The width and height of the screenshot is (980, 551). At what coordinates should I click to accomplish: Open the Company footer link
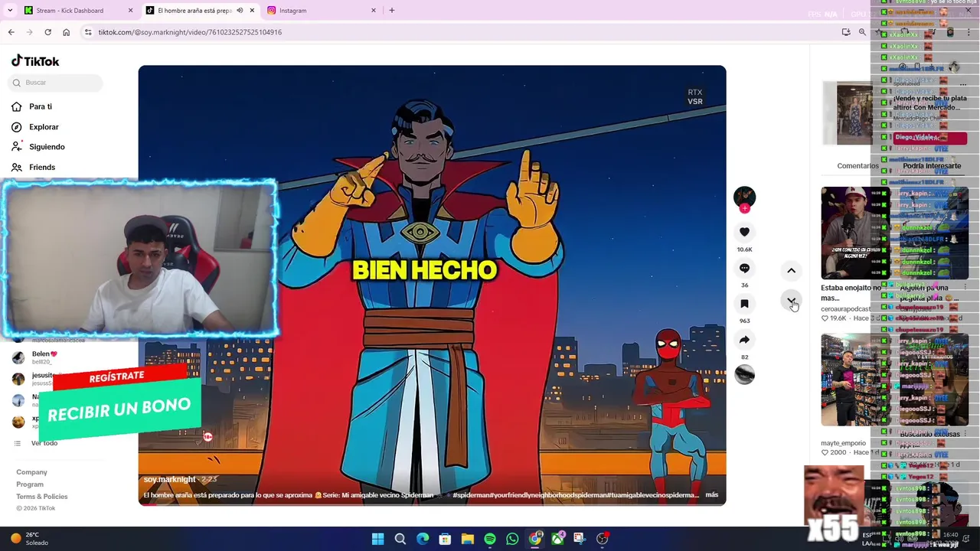click(x=31, y=472)
